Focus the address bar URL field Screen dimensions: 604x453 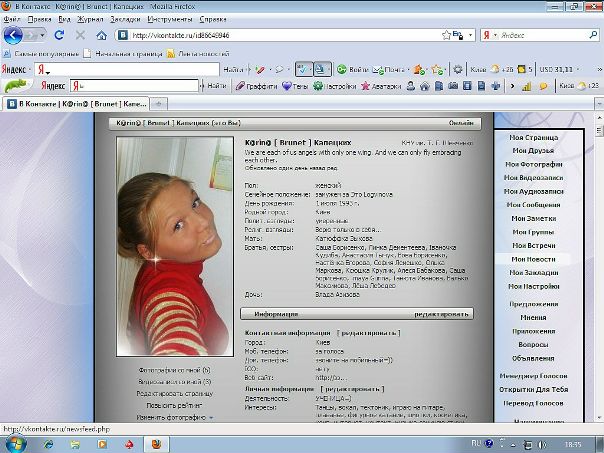[x=285, y=35]
